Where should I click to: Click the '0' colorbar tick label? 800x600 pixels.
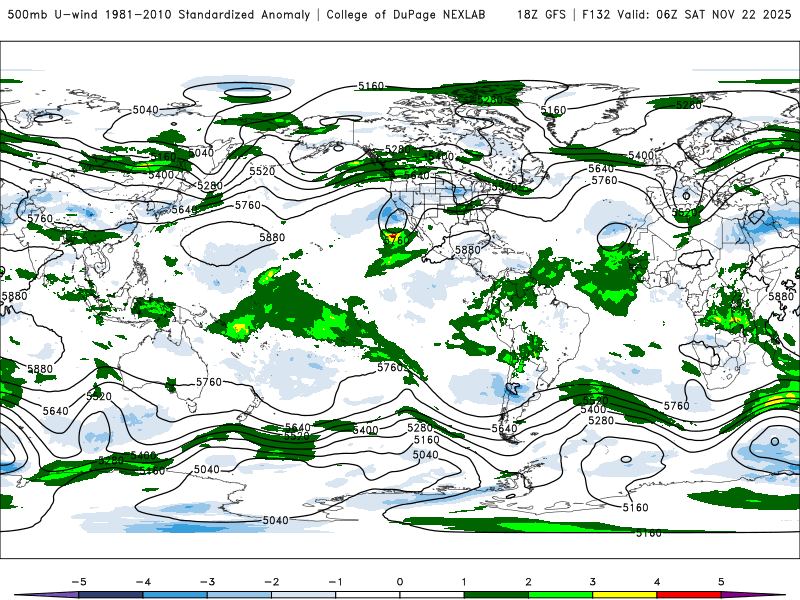coord(400,582)
